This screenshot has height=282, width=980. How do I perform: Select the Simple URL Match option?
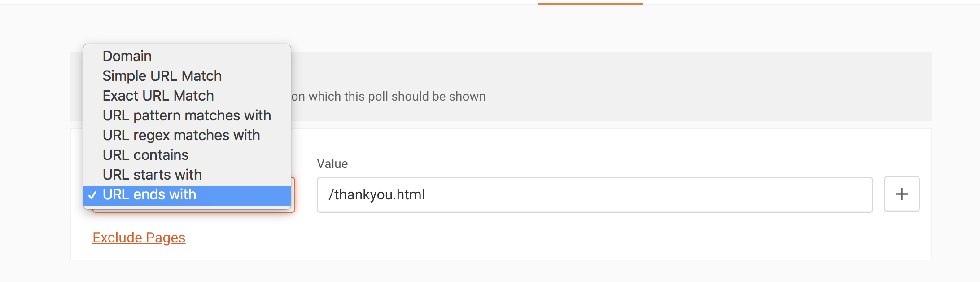coord(162,76)
